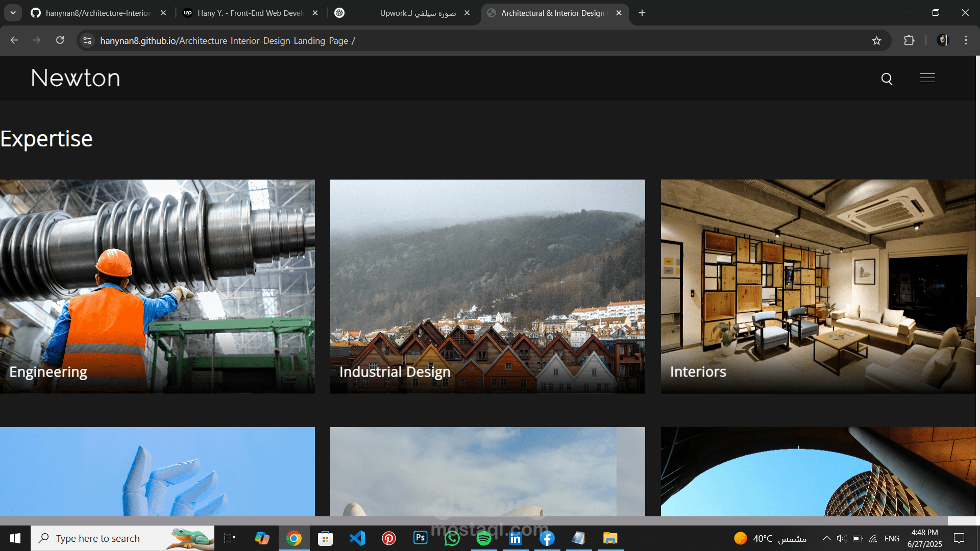Switch to the Hany Y. Front-End Web Developer tab

pos(250,13)
